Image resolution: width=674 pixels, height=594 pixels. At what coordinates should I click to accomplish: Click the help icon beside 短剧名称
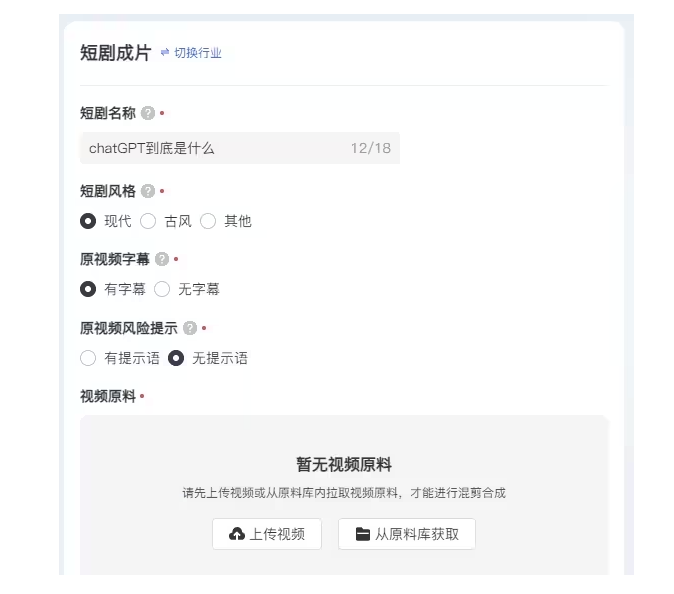click(x=148, y=113)
